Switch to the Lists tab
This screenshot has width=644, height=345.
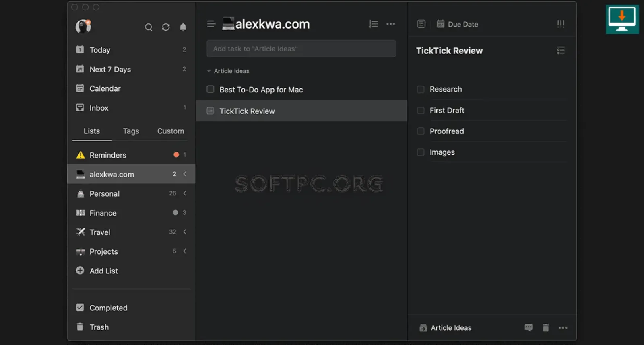point(92,131)
